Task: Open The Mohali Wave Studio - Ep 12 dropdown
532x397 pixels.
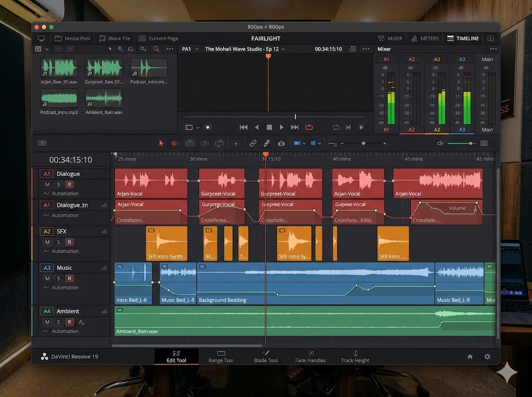Action: (245, 49)
